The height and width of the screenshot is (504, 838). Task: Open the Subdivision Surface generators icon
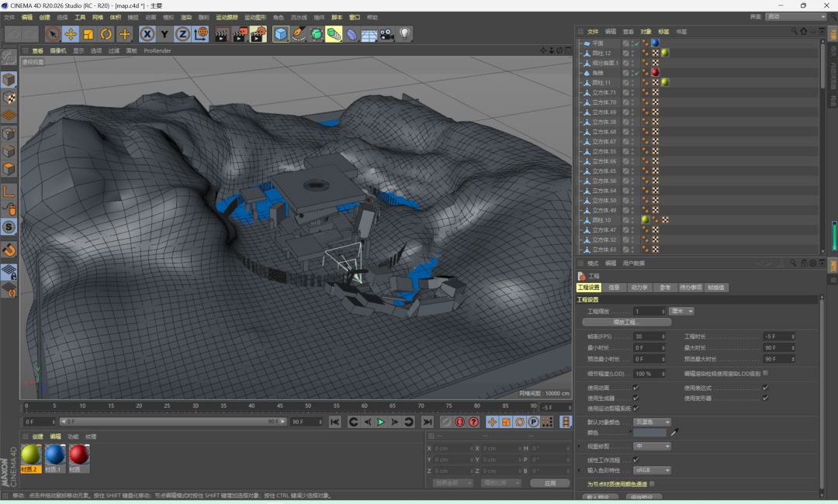(317, 34)
